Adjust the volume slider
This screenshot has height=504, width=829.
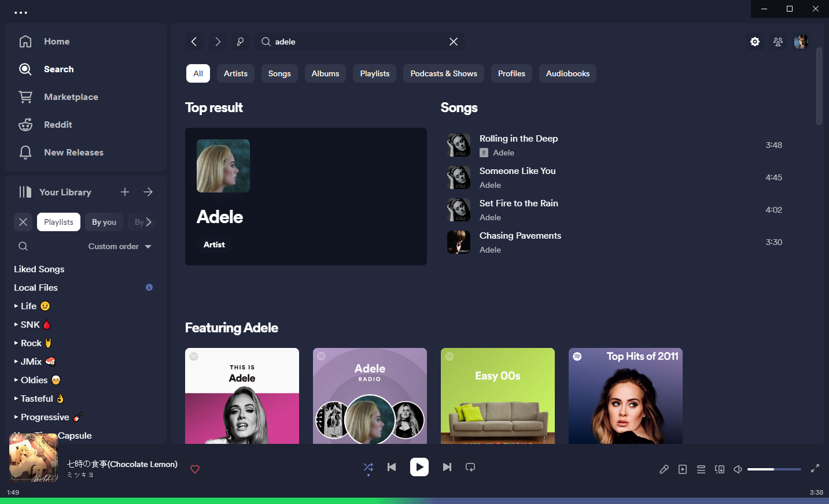click(x=774, y=469)
